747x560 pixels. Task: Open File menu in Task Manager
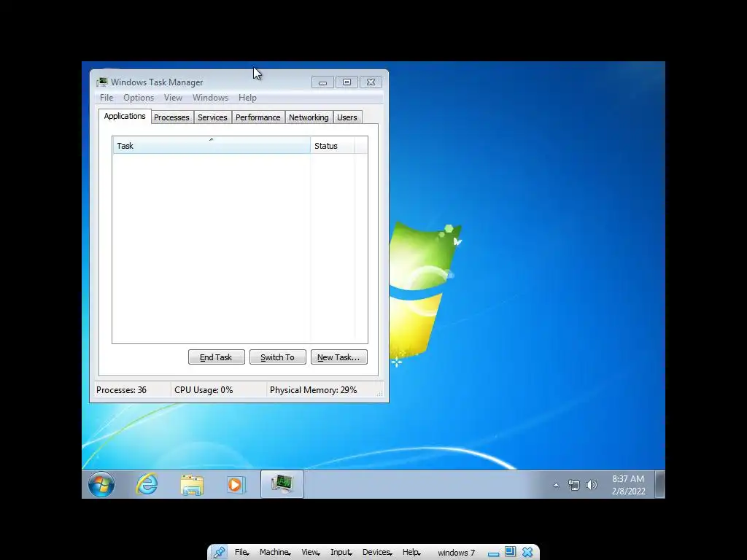pyautogui.click(x=107, y=98)
